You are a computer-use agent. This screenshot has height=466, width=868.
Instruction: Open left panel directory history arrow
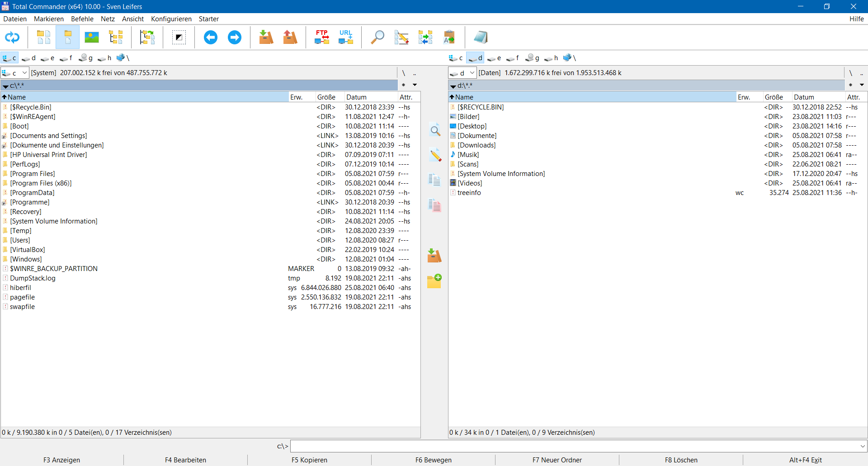[x=415, y=85]
